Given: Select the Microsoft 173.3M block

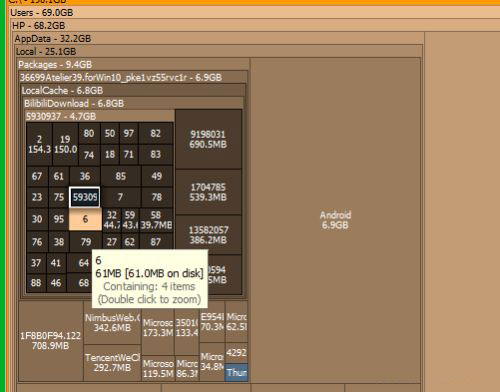Looking at the screenshot, I should click(158, 328).
